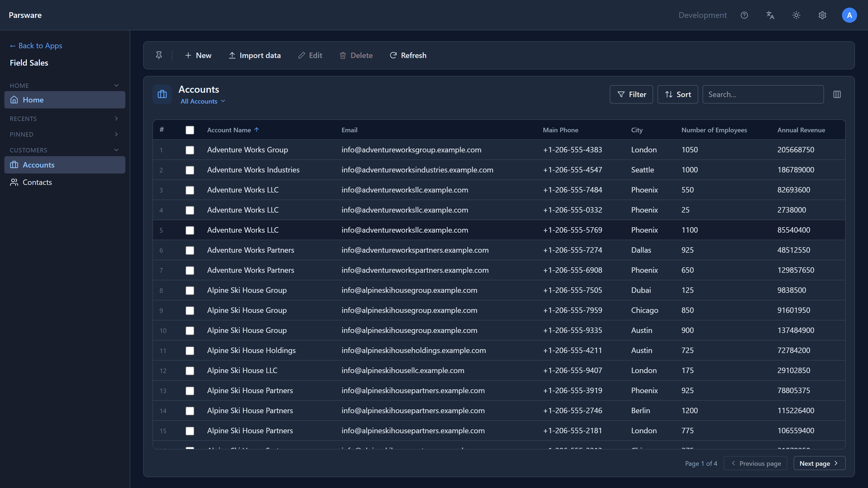Click the column layout icon beside search

click(x=837, y=94)
